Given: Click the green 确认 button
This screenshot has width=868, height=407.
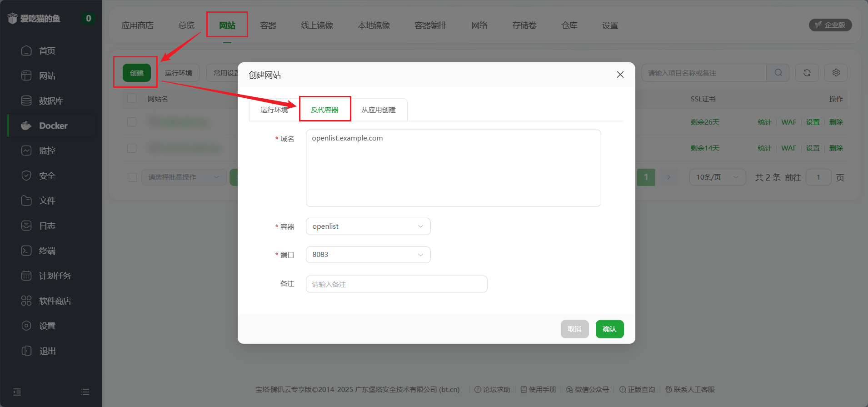Looking at the screenshot, I should click(x=609, y=329).
